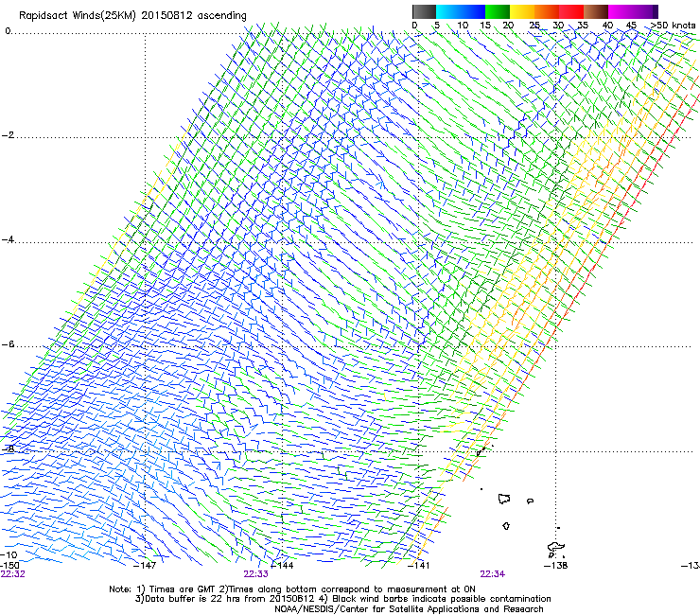The height and width of the screenshot is (615, 700).
Task: Click the NOAA/NESDIS credit line
Action: pos(409,609)
